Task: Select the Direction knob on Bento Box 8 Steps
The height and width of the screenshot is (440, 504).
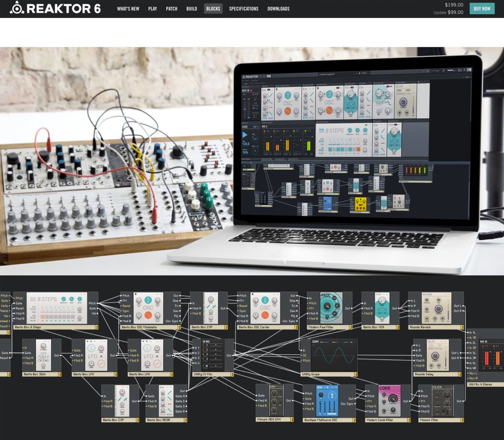Action: coord(64,299)
